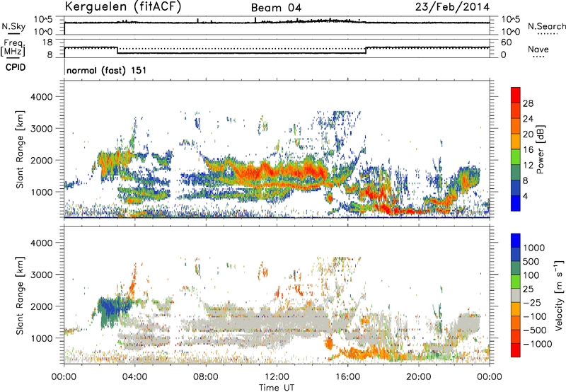Click the 'Slant Range [km]' label of the power panel
The image size is (566, 392).
[x=20, y=149]
